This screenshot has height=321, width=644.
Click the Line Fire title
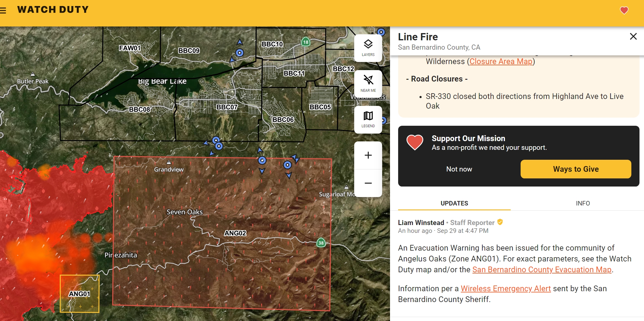pyautogui.click(x=418, y=37)
